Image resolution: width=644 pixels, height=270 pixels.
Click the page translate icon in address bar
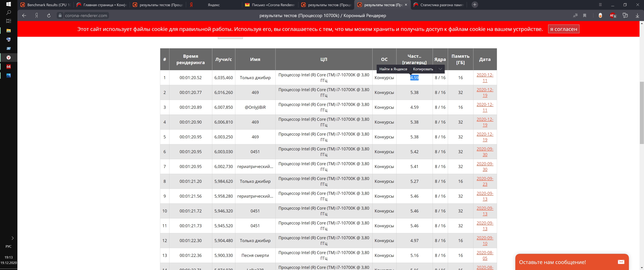575,16
